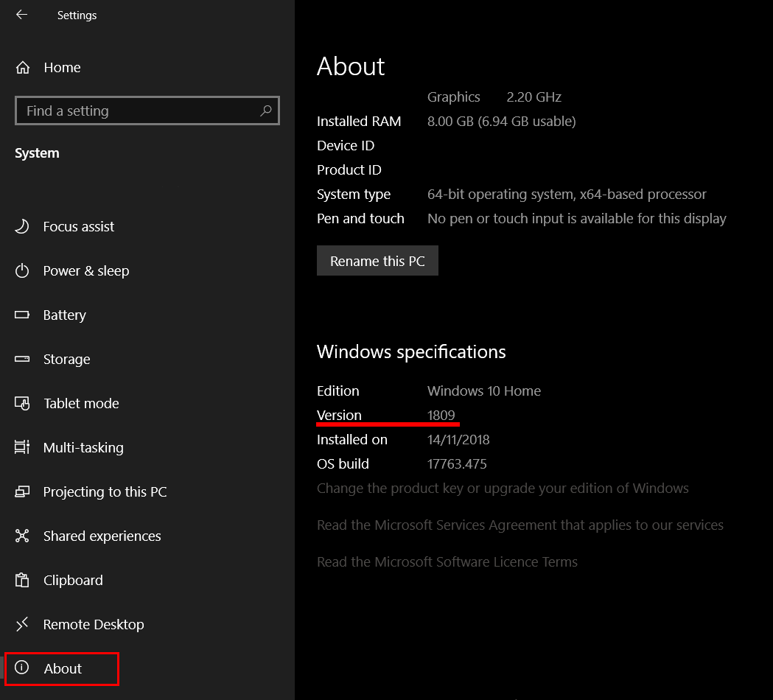Click the back arrow icon in Settings
This screenshot has height=700, width=773.
(x=21, y=15)
